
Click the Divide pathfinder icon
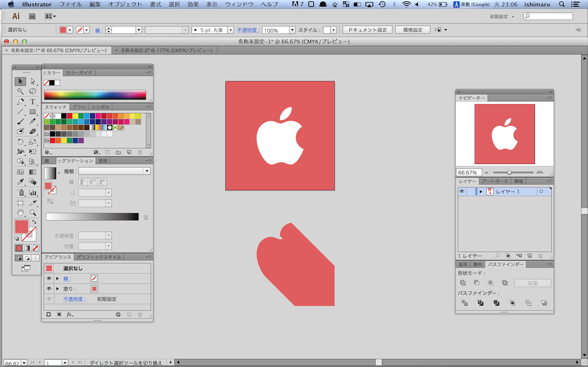(464, 303)
